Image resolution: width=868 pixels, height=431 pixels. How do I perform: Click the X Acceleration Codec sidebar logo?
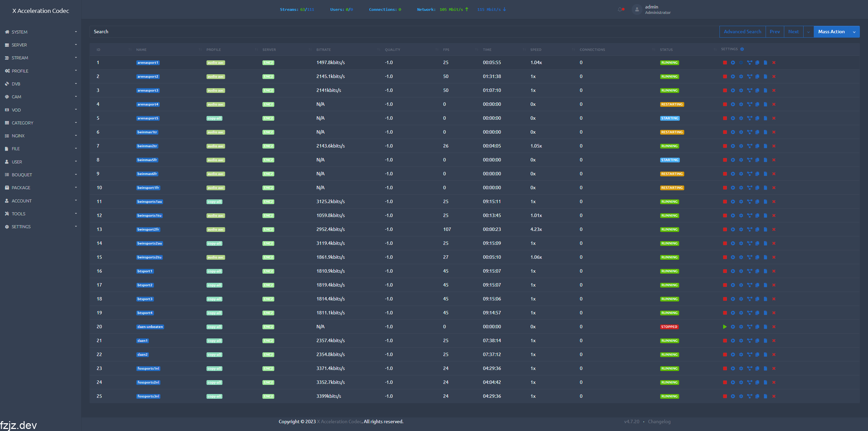click(41, 11)
